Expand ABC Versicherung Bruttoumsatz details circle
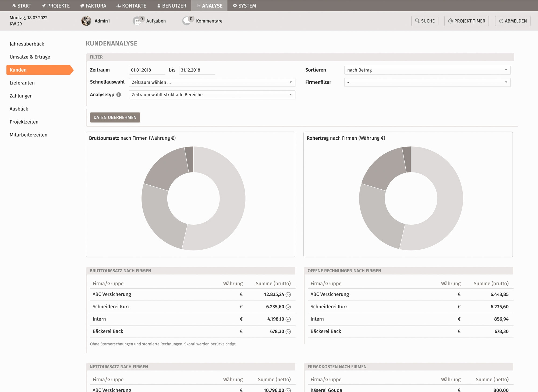The height and width of the screenshot is (392, 538). (x=288, y=295)
